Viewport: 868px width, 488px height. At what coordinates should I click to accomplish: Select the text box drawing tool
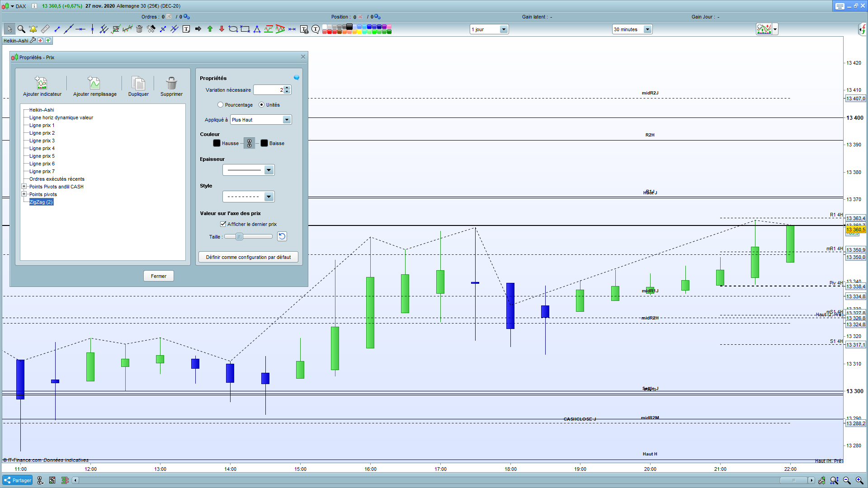point(186,29)
